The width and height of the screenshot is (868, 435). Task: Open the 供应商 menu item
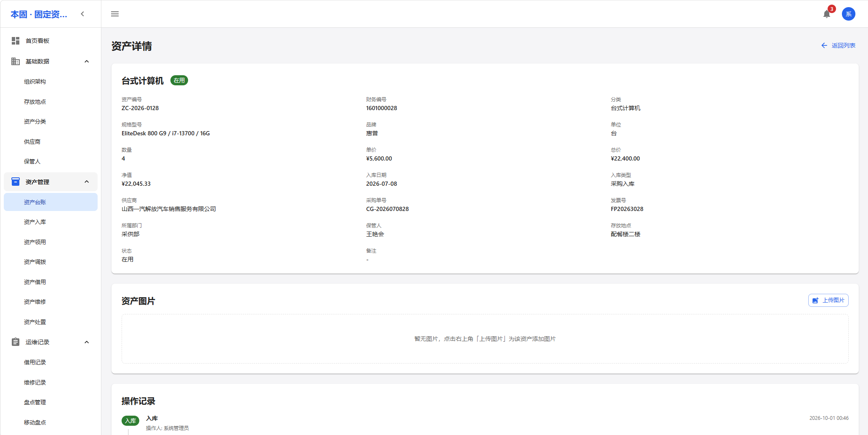point(50,142)
